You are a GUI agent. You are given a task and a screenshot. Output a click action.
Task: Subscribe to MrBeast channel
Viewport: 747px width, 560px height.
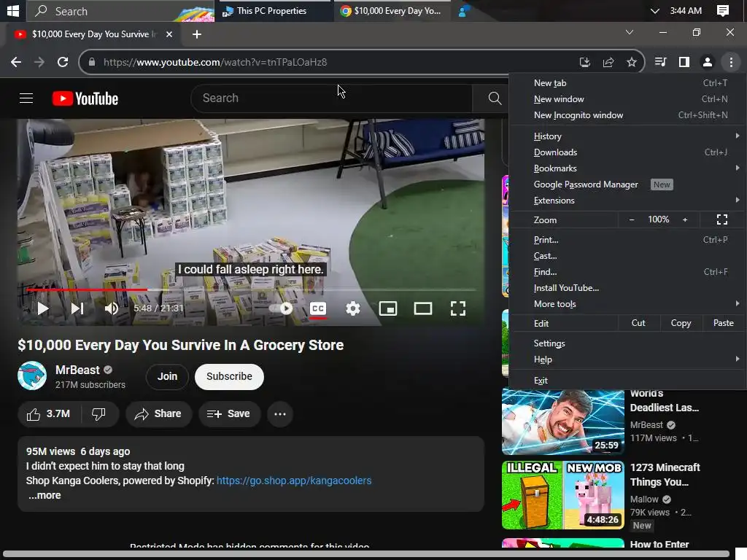pos(229,376)
